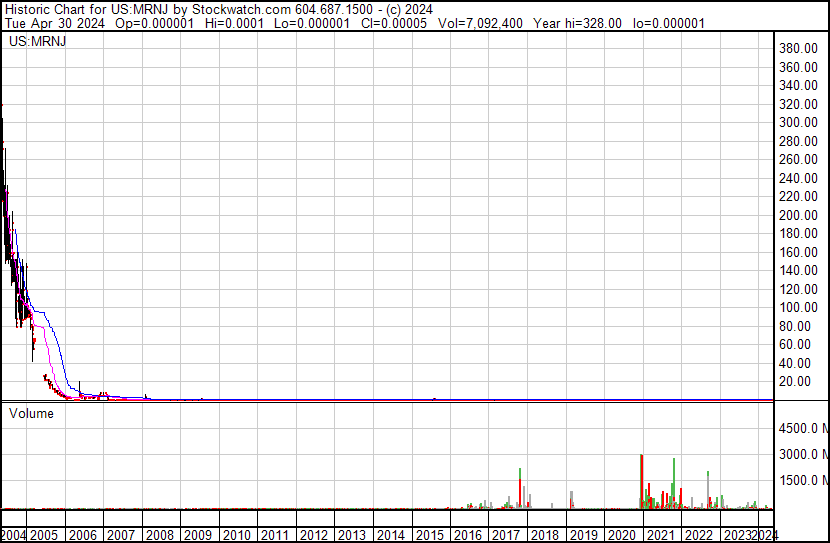Select the 2016 year marker on time axis
Viewport: 830px width, 543px height.
[468, 534]
